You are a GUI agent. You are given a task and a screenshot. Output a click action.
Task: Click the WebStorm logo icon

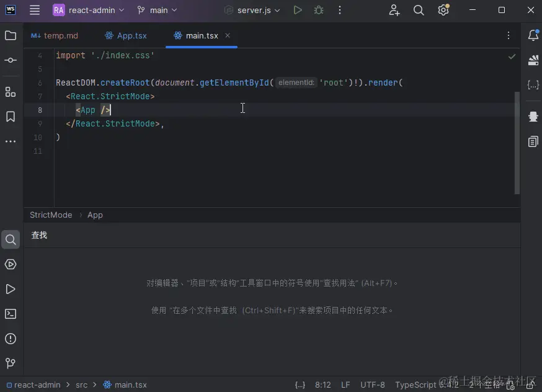[x=11, y=10]
